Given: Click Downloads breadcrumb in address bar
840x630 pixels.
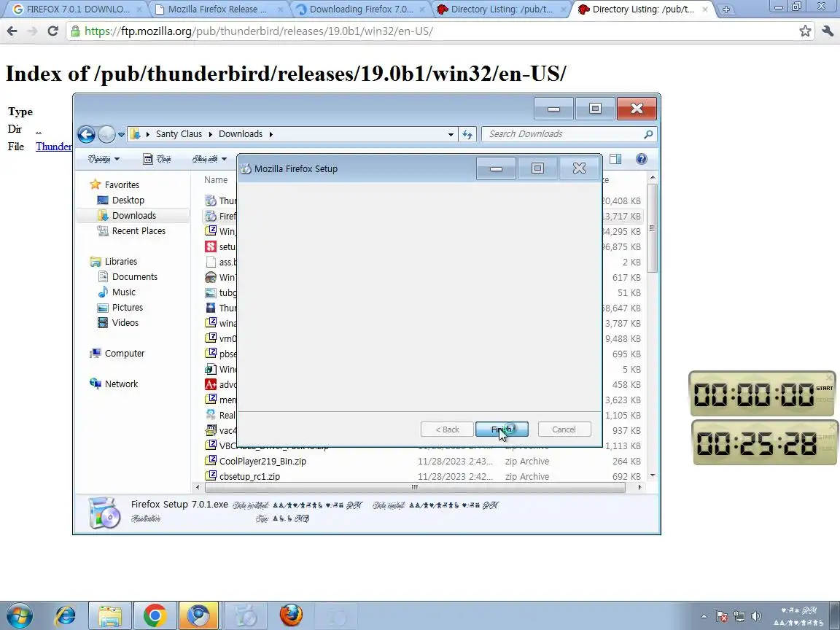Looking at the screenshot, I should click(x=241, y=134).
